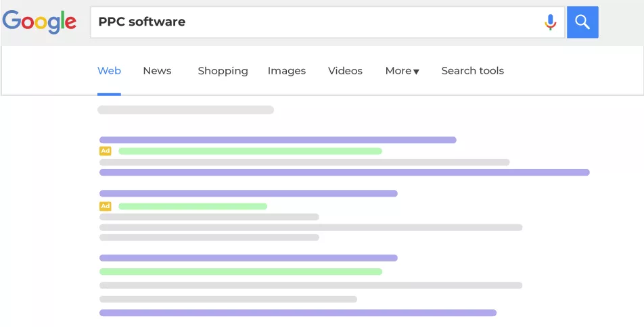
Task: Click the third result's green URL line
Action: tap(240, 272)
